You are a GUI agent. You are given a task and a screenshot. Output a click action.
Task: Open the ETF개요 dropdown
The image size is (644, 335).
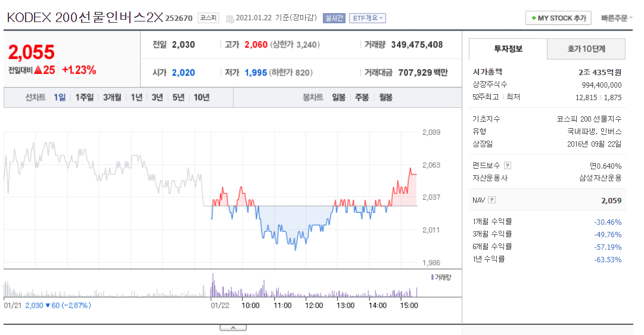368,18
